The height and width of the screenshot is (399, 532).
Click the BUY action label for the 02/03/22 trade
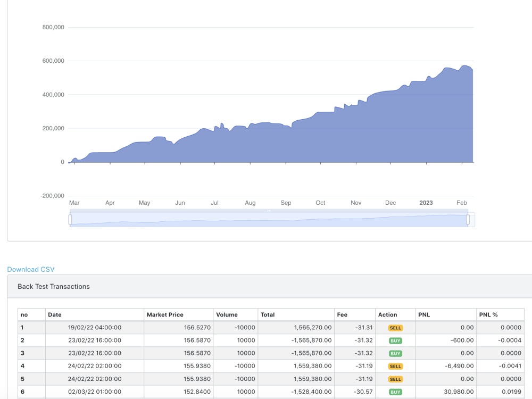pos(395,392)
